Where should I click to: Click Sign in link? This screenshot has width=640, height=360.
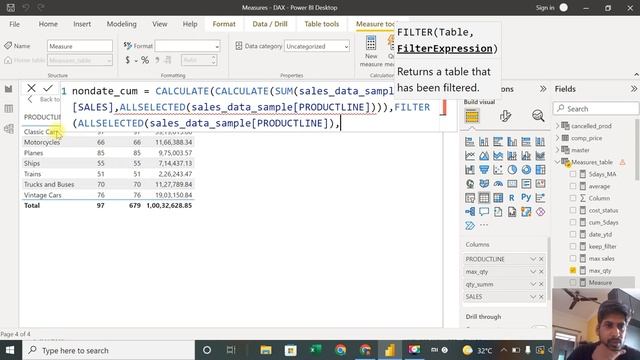click(x=545, y=8)
